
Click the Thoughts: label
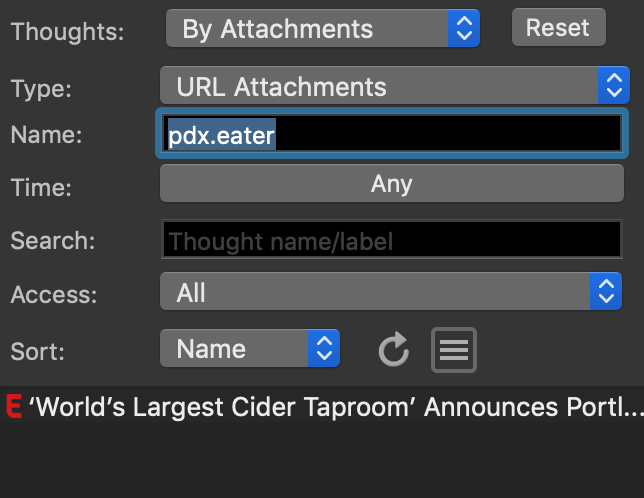(67, 31)
